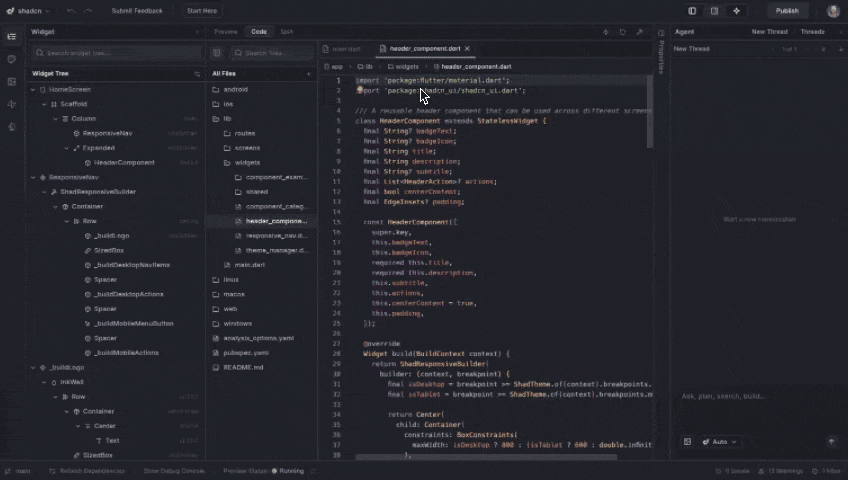Collapse the HomeScreen tree node

click(33, 90)
